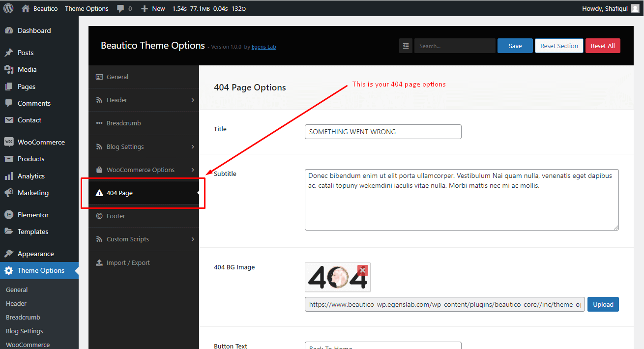Open General in the sidebar submenu
The width and height of the screenshot is (644, 349).
pyautogui.click(x=17, y=290)
